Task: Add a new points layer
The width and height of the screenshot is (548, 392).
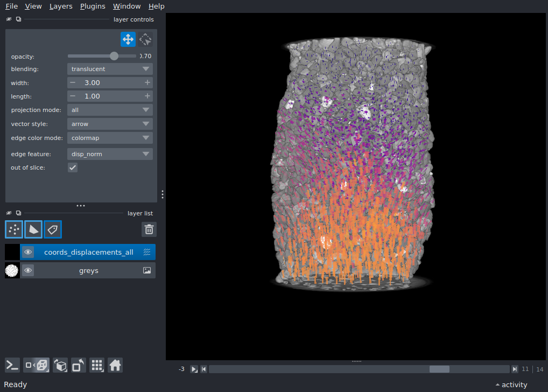Action: tap(14, 229)
